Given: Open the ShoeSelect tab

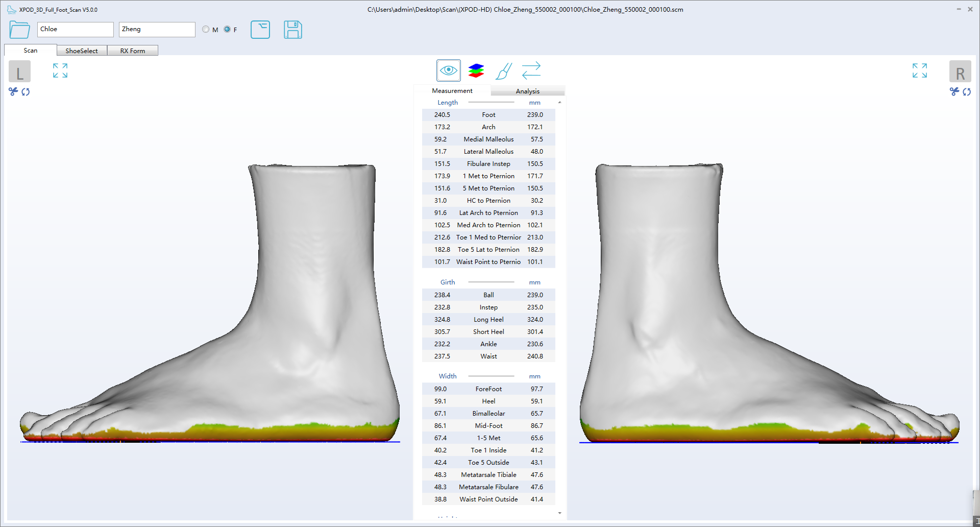Looking at the screenshot, I should pyautogui.click(x=82, y=50).
